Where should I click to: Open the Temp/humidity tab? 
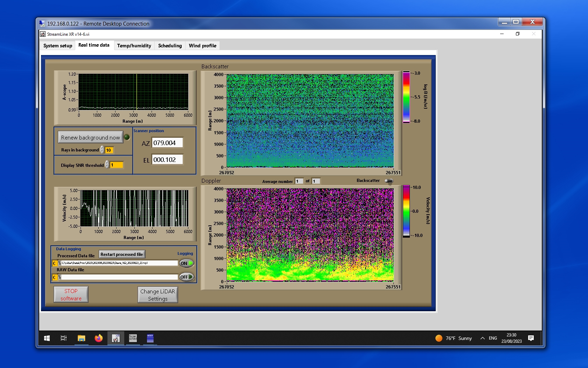(x=134, y=46)
